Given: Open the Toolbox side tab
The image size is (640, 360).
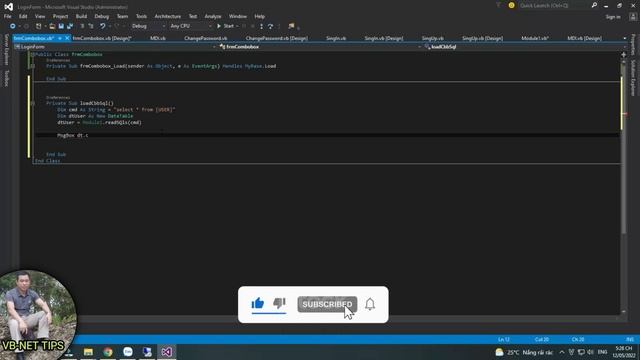Looking at the screenshot, I should coord(6,78).
